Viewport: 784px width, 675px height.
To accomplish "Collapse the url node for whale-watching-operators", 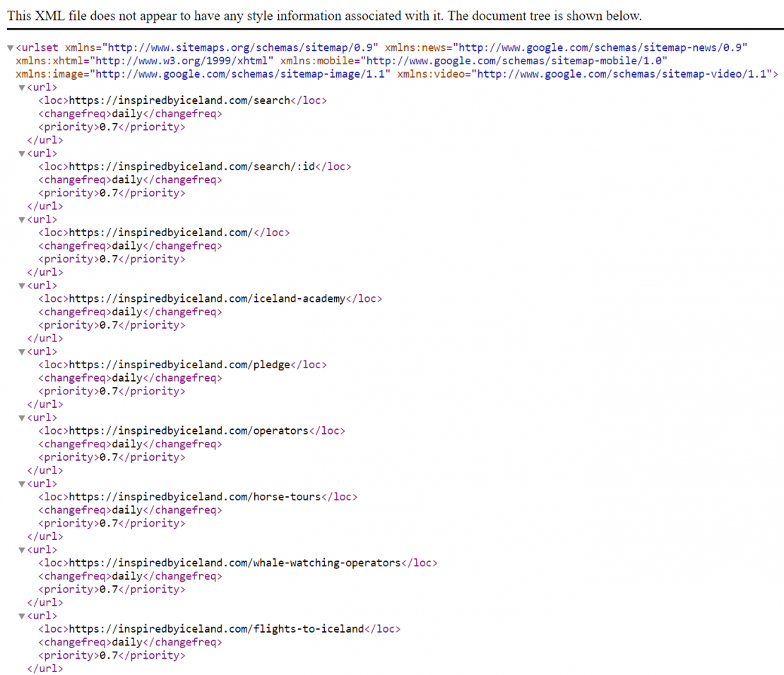I will tap(21, 550).
